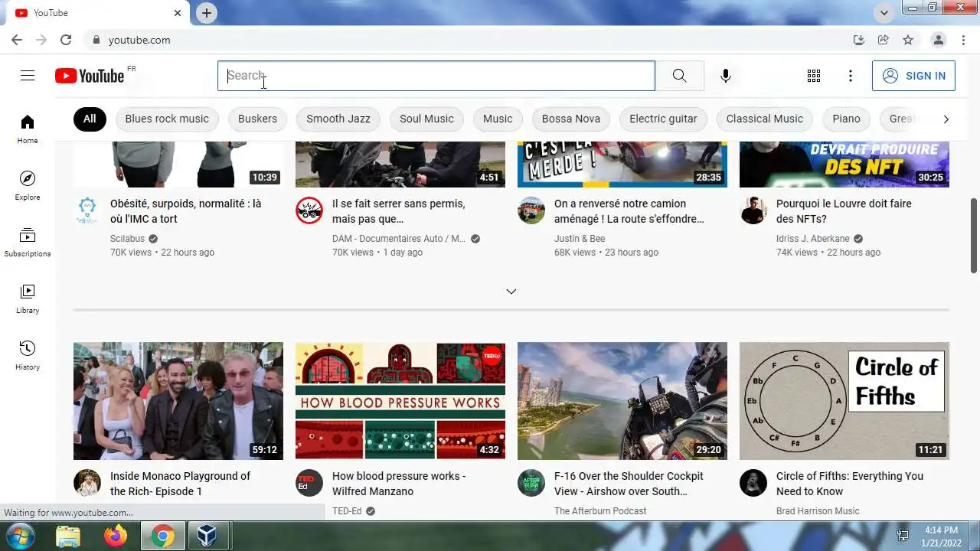Screen dimensions: 980x551
Task: Open How Blood Pressure Works thumbnail
Action: 400,401
